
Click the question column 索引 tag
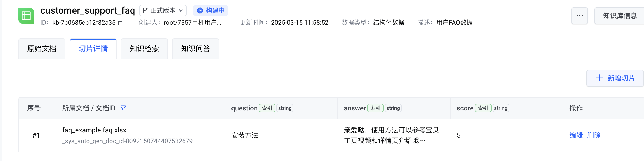[267, 108]
